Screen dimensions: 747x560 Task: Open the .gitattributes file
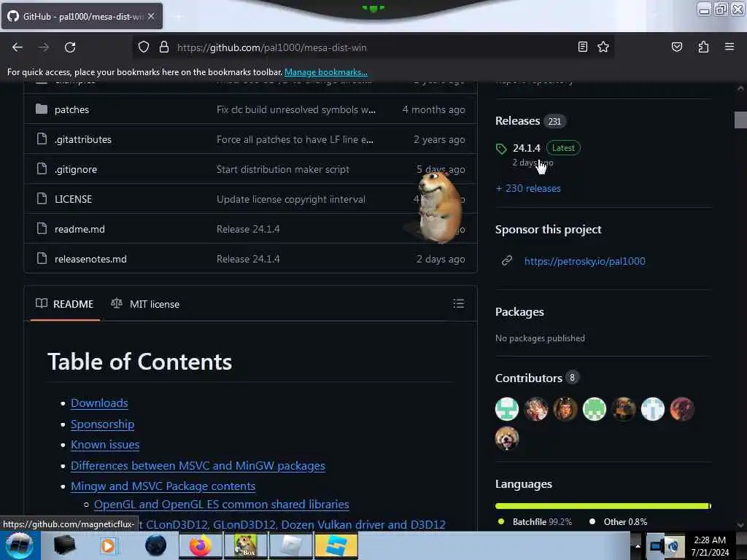pos(83,139)
